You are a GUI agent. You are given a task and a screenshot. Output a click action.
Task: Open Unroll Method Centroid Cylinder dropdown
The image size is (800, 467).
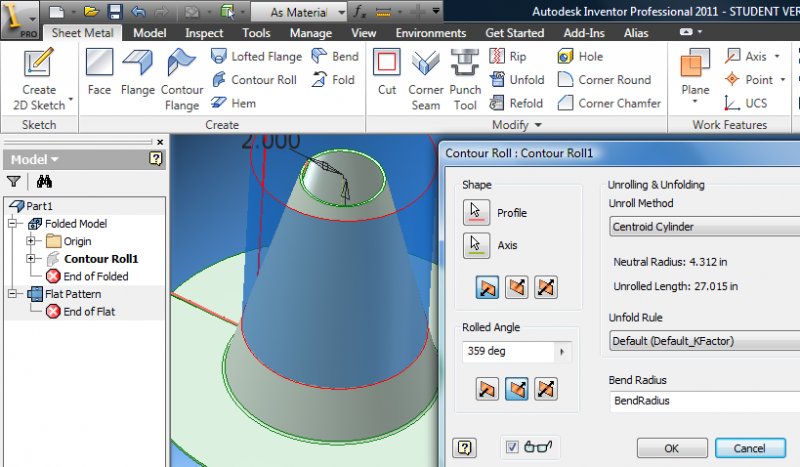(x=705, y=227)
